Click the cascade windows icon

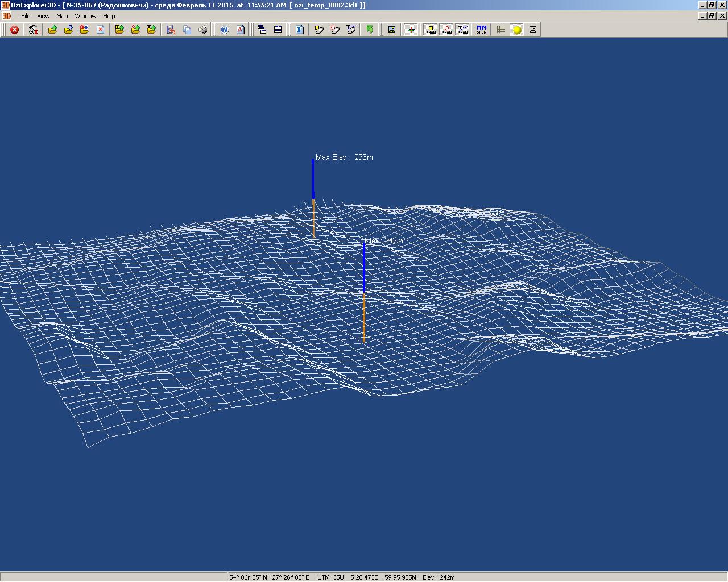coord(262,30)
